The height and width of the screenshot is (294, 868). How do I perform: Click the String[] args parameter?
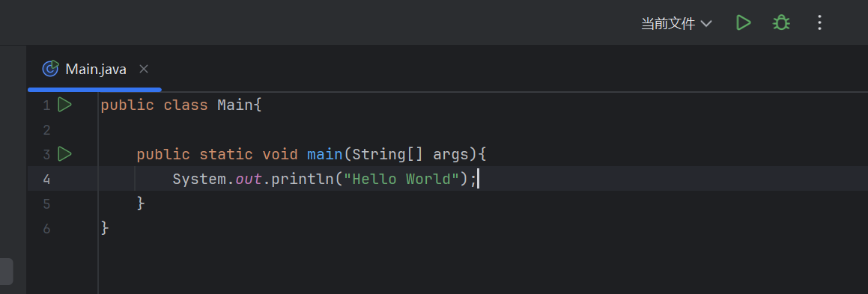(x=410, y=154)
